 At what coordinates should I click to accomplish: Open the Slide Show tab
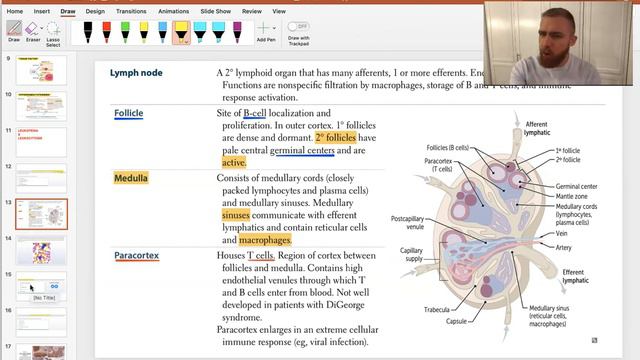[x=216, y=11]
